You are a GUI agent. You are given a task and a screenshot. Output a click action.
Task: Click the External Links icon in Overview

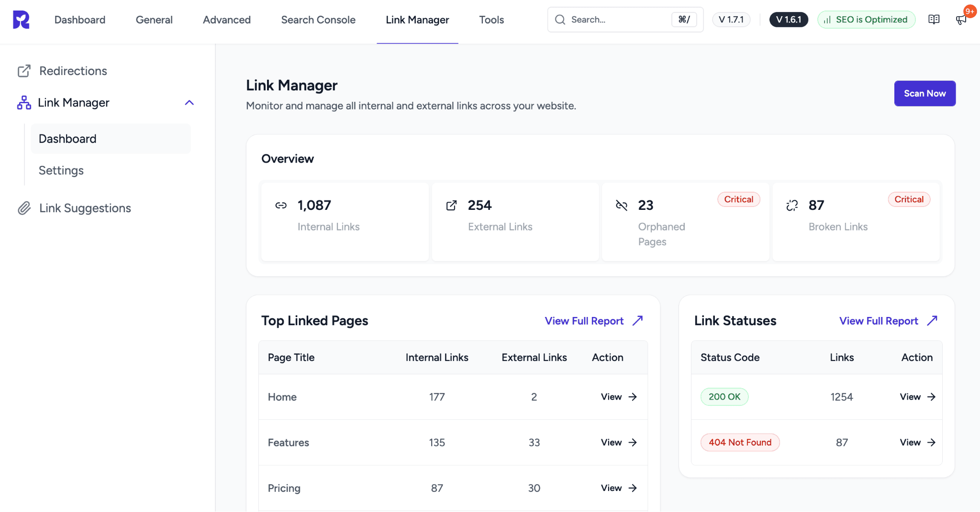tap(451, 205)
